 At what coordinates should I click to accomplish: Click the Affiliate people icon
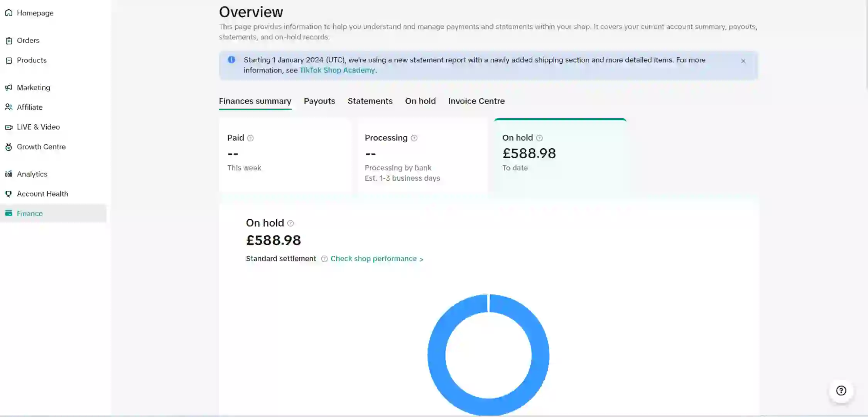point(8,107)
